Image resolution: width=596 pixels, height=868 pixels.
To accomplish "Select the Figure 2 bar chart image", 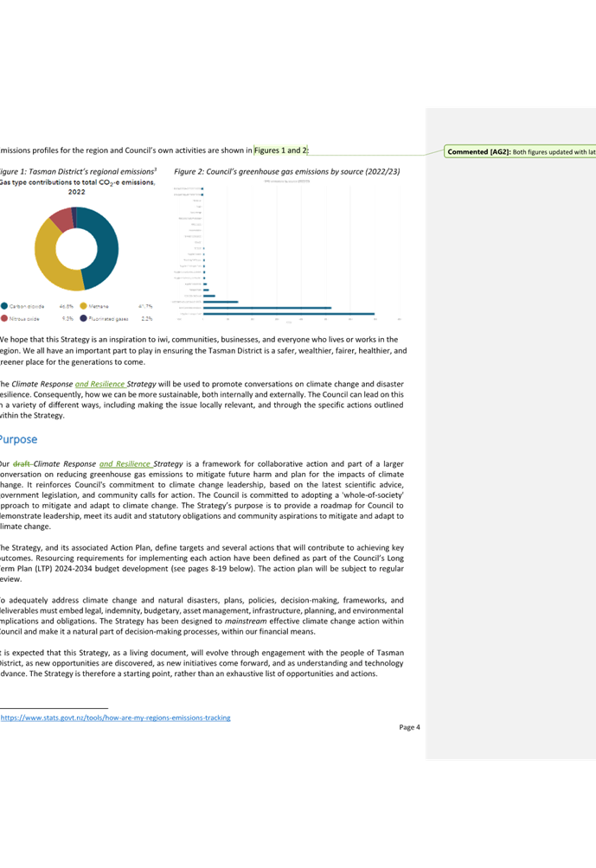I will [x=287, y=250].
